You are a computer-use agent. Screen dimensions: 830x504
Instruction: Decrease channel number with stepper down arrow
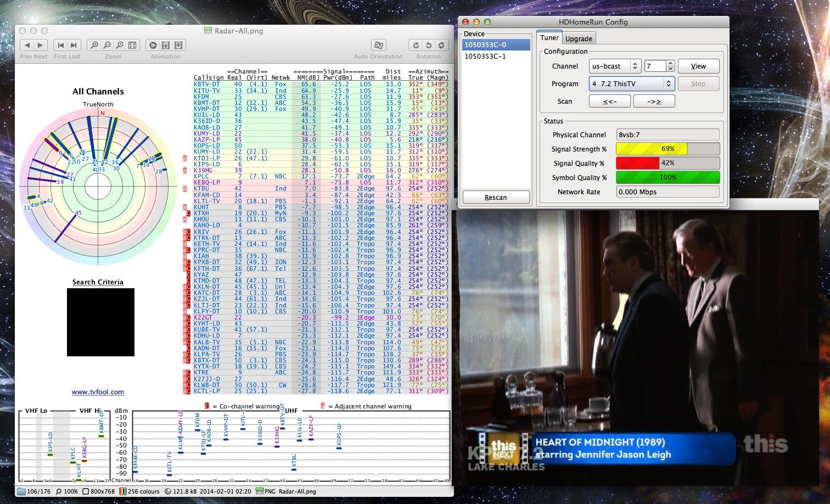pyautogui.click(x=670, y=69)
